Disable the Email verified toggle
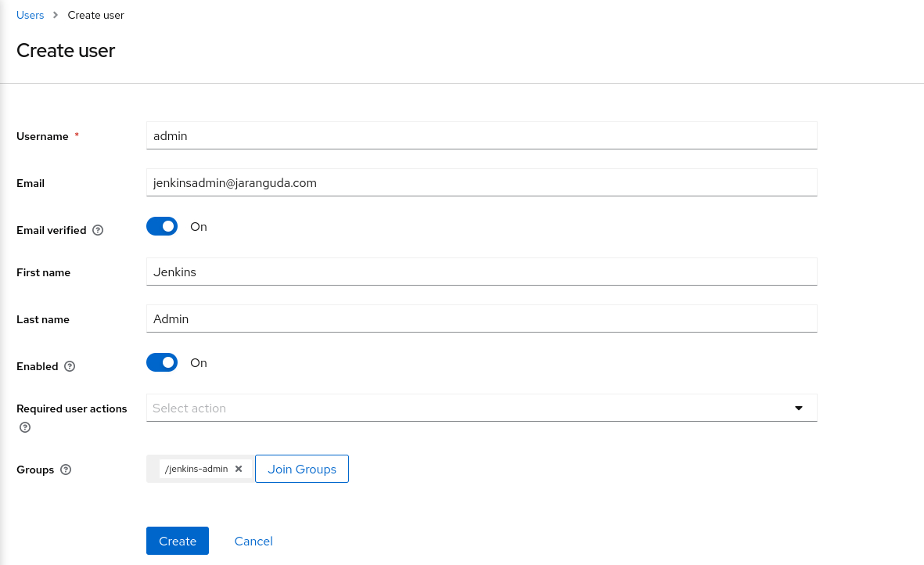 pyautogui.click(x=162, y=226)
